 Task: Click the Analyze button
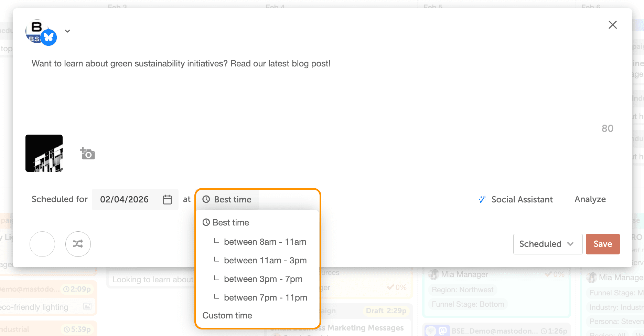[x=590, y=199]
